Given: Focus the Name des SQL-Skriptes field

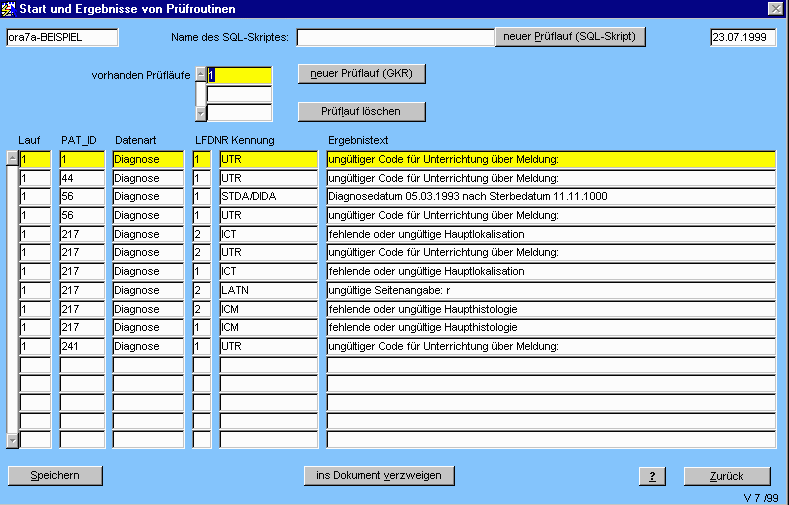Looking at the screenshot, I should [x=395, y=38].
